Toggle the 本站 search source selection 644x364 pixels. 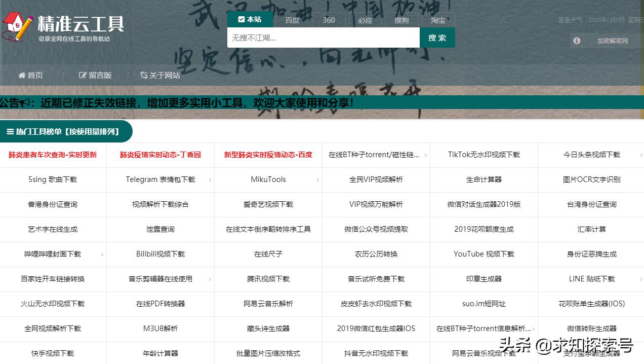point(250,19)
